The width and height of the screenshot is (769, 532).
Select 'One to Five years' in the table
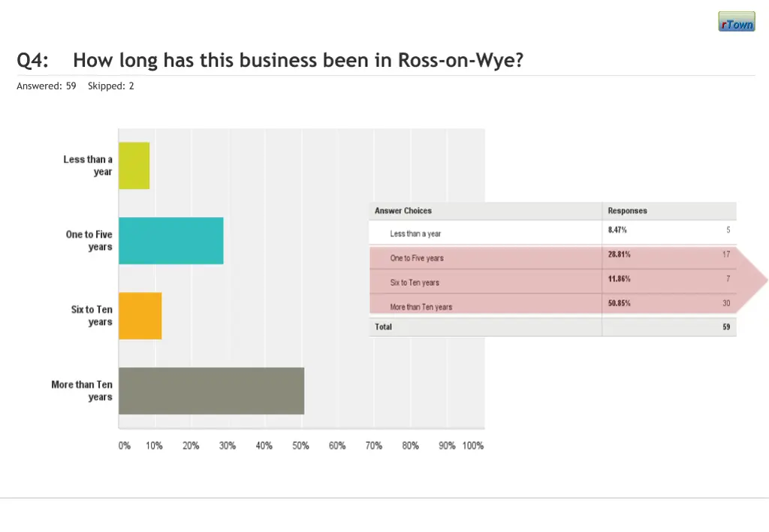tap(417, 258)
